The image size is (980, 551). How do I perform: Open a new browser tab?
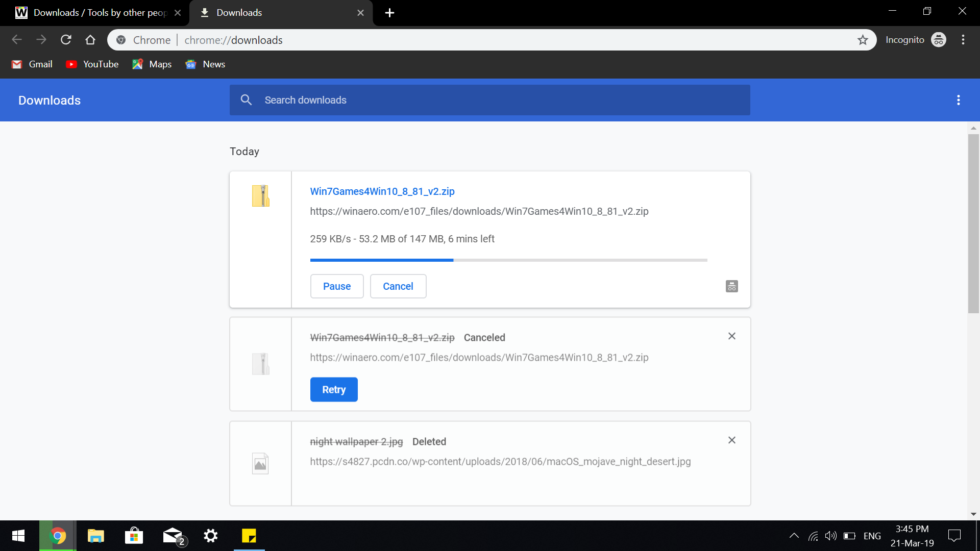[x=389, y=13]
